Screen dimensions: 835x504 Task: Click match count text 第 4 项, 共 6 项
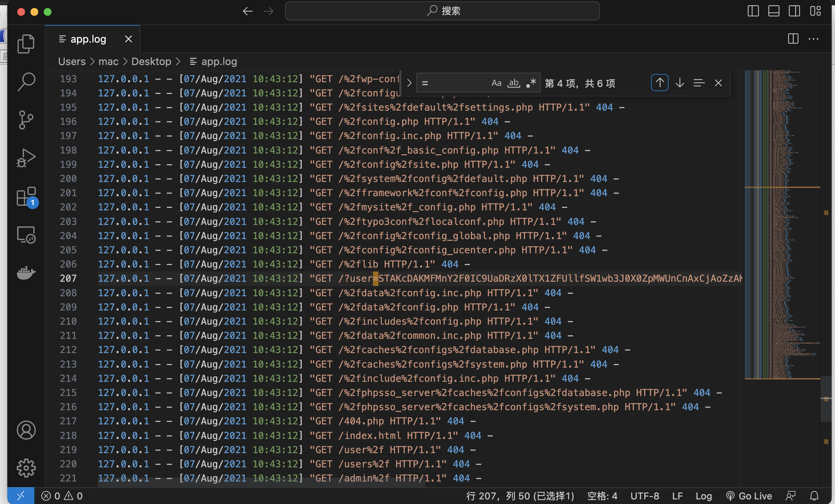580,83
